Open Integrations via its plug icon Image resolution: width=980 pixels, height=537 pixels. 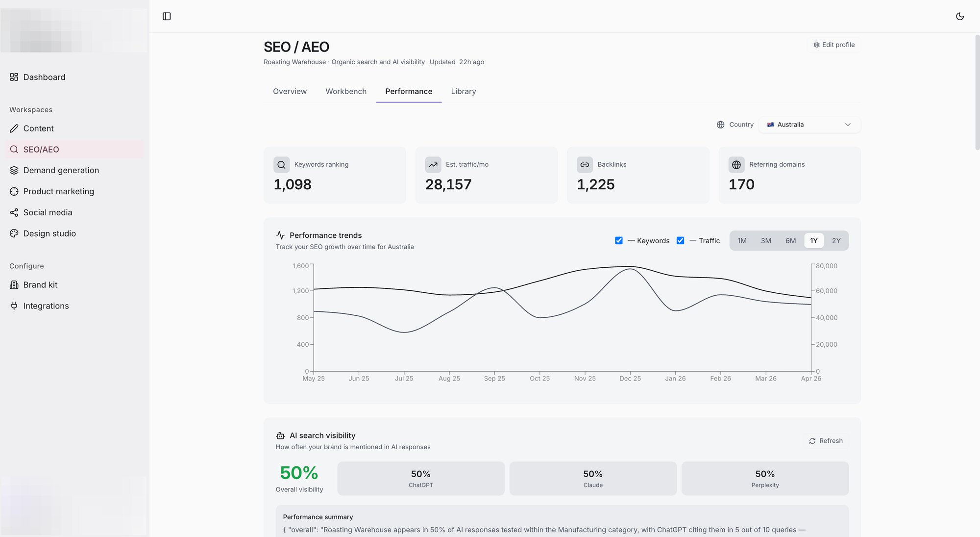tap(14, 306)
